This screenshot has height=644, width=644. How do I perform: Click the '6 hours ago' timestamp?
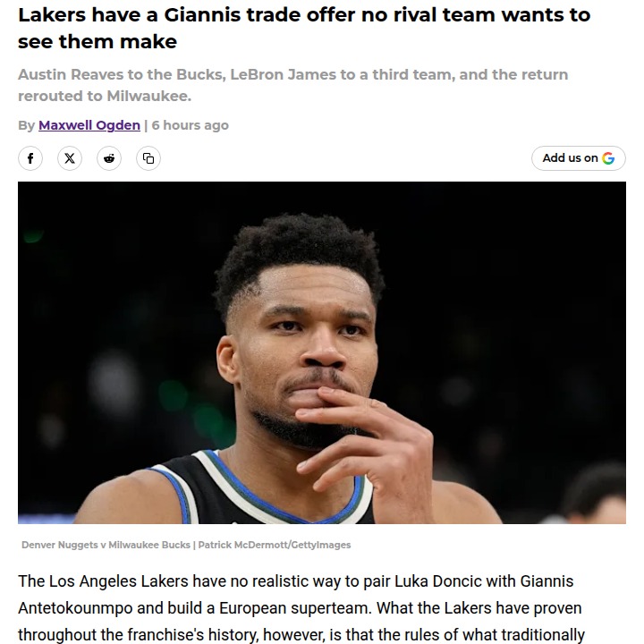pos(191,125)
